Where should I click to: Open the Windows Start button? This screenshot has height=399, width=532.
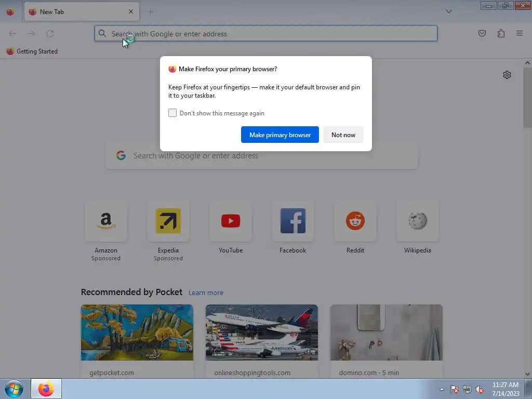[14, 389]
